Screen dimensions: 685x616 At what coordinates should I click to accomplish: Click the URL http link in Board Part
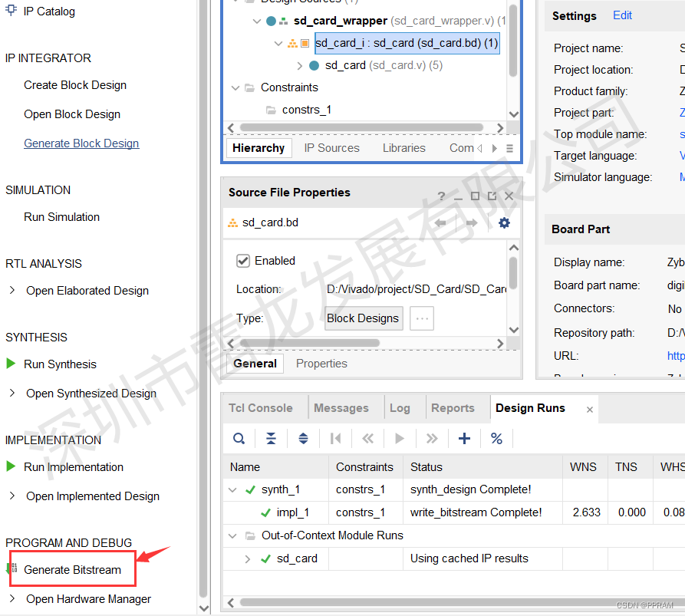pyautogui.click(x=676, y=356)
